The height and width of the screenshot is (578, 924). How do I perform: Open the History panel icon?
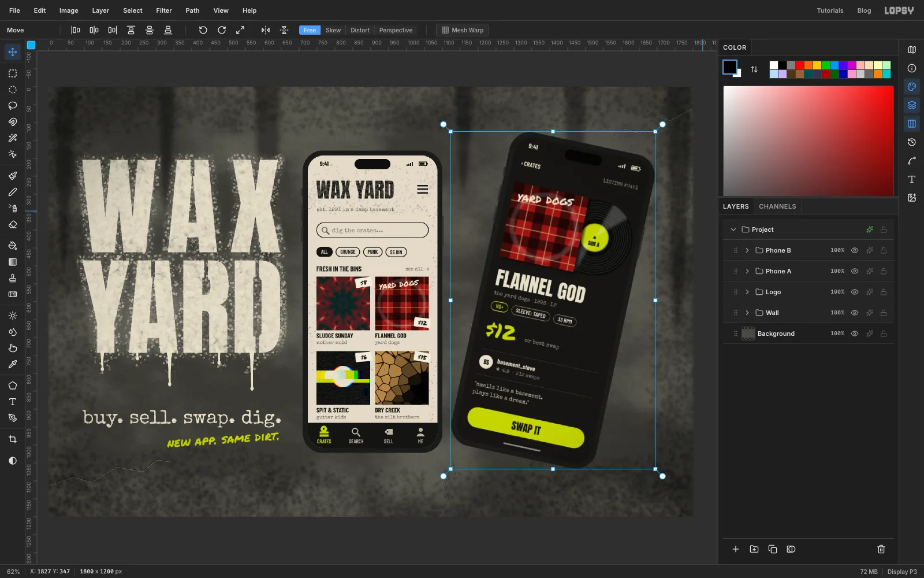point(912,142)
